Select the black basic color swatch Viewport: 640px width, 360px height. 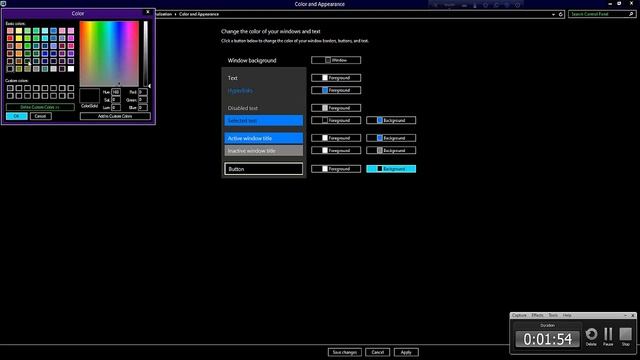10,69
